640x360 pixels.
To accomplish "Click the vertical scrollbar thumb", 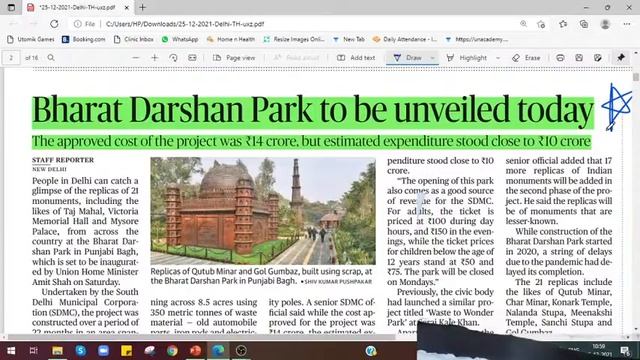I will 636,77.
